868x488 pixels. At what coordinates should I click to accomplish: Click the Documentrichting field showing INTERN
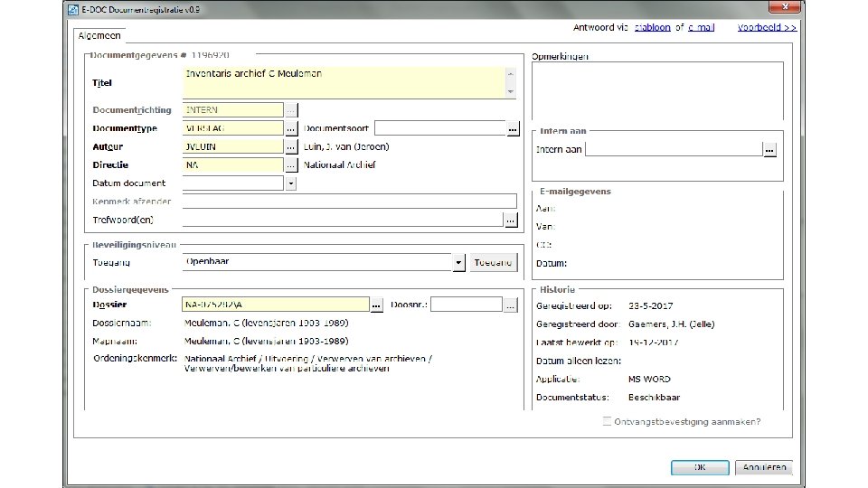(233, 110)
